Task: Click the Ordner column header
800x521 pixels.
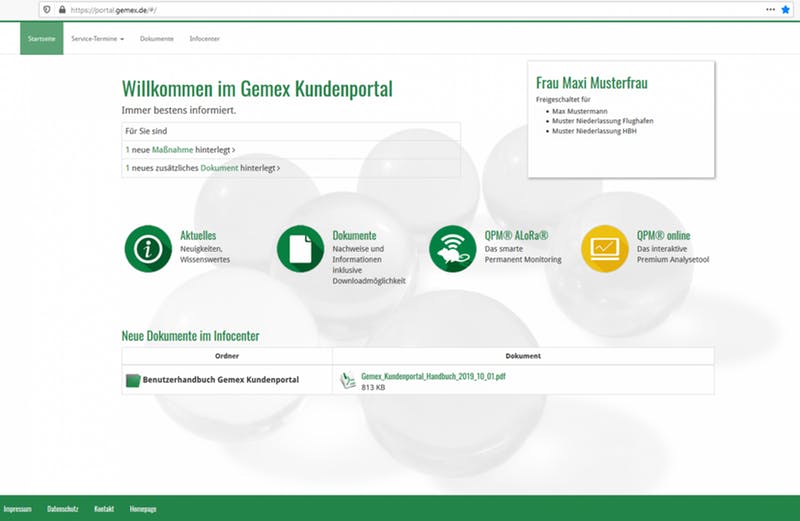Action: click(227, 356)
